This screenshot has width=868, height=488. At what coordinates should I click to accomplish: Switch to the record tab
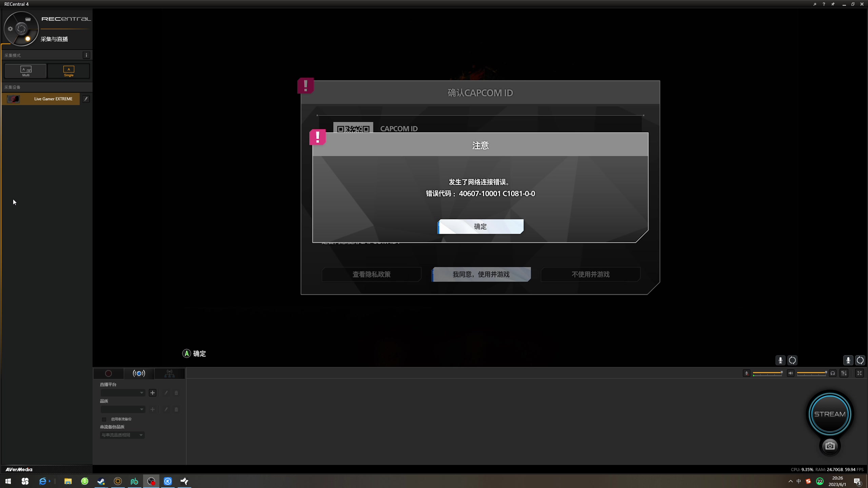click(x=108, y=373)
